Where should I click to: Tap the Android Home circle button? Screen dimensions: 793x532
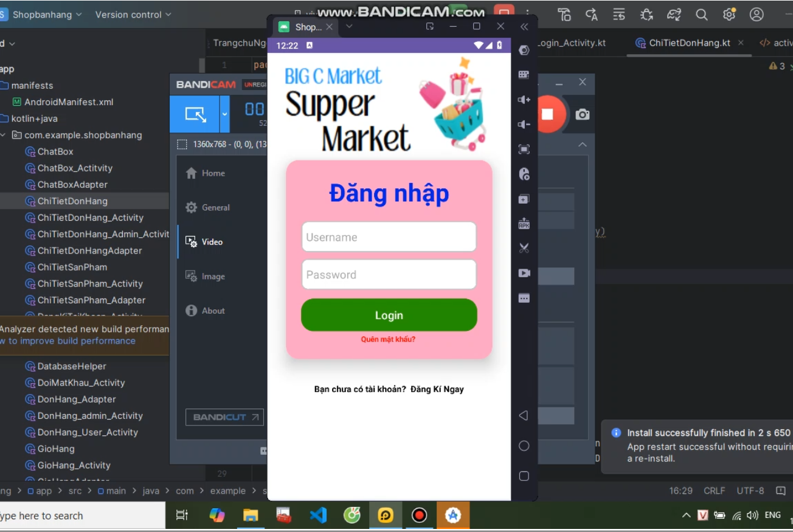click(x=524, y=446)
